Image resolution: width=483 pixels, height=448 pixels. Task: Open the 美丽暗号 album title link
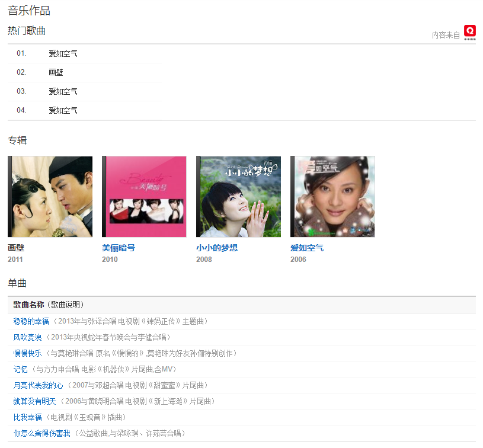click(x=119, y=248)
